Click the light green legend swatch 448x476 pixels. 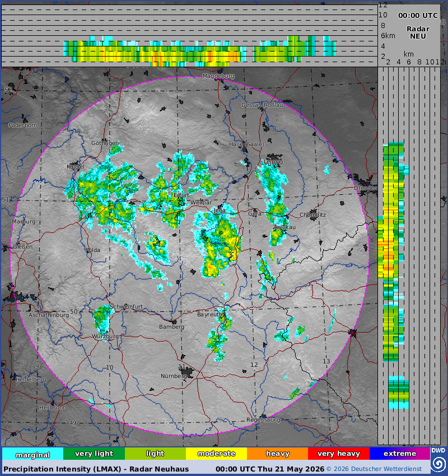155,454
